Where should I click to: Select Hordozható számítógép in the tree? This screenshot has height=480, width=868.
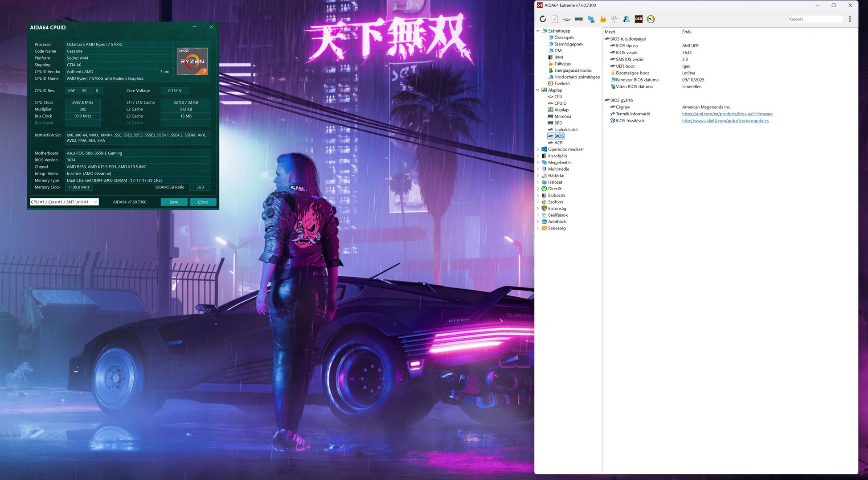tap(577, 77)
